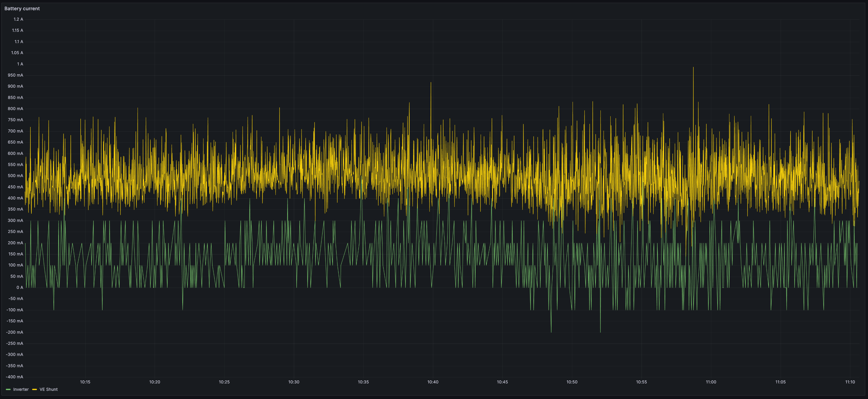
Task: Click the 850 mA y-axis label
Action: click(16, 98)
